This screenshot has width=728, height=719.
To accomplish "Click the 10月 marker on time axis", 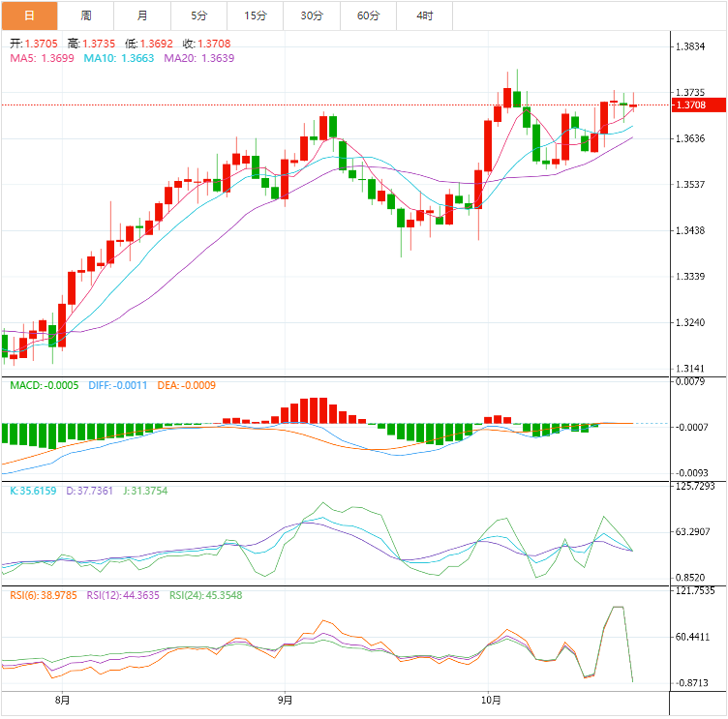I will (490, 699).
